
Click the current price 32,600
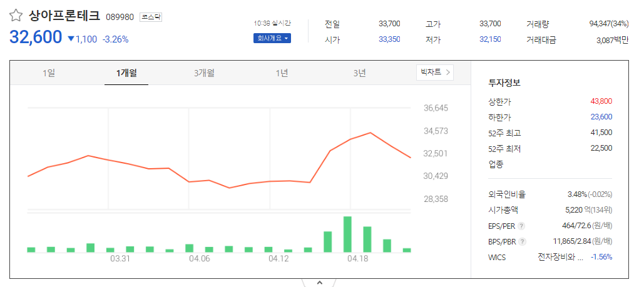36,37
